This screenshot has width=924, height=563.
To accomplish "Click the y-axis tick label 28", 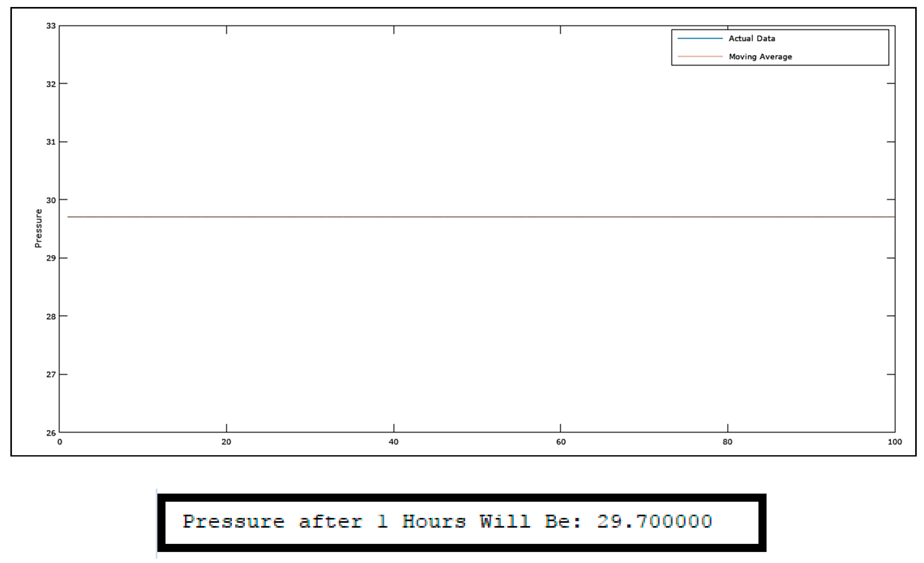I will click(51, 316).
